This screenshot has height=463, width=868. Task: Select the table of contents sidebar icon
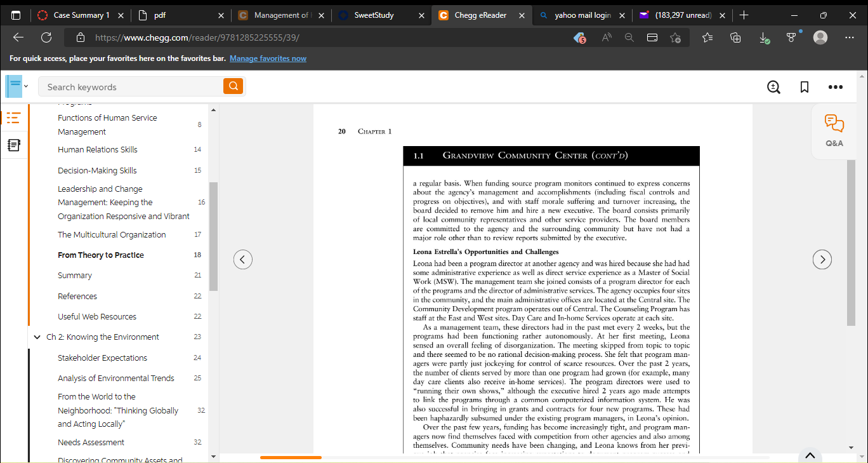[13, 117]
